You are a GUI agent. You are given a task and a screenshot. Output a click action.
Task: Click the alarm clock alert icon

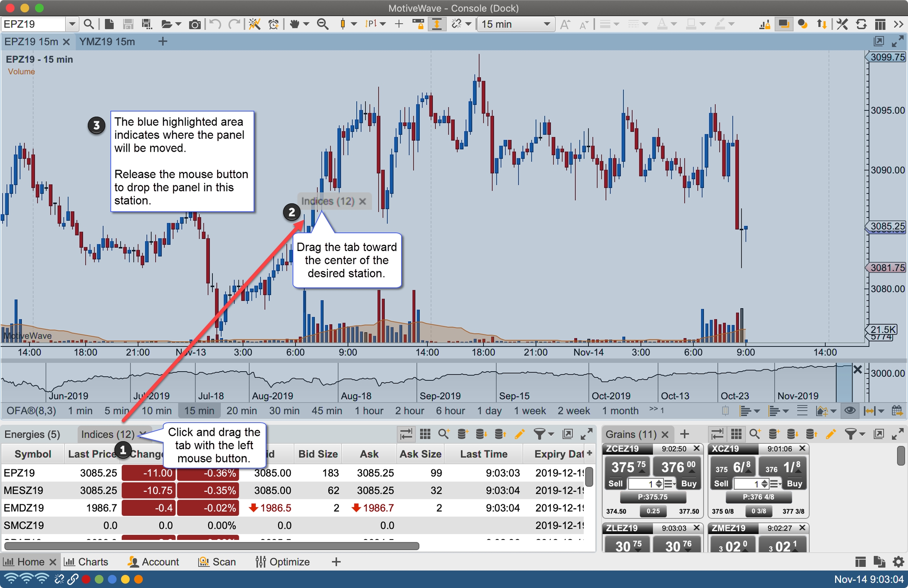point(274,24)
